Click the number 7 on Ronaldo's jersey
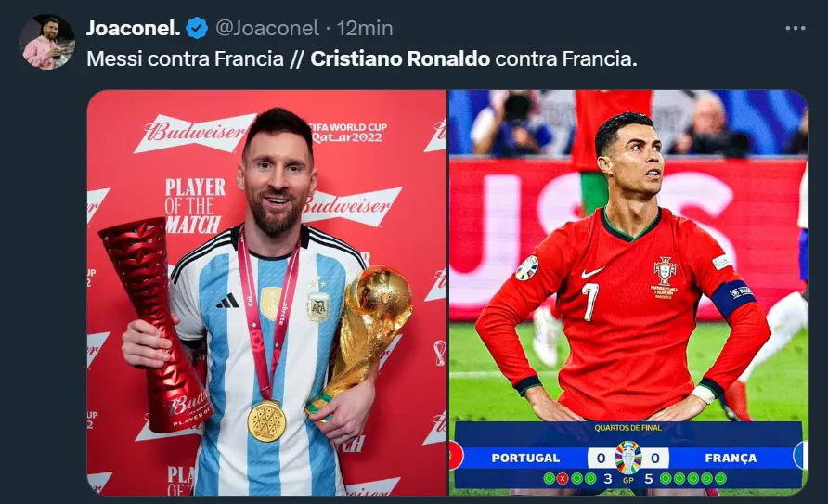This screenshot has width=828, height=504. coord(589,302)
